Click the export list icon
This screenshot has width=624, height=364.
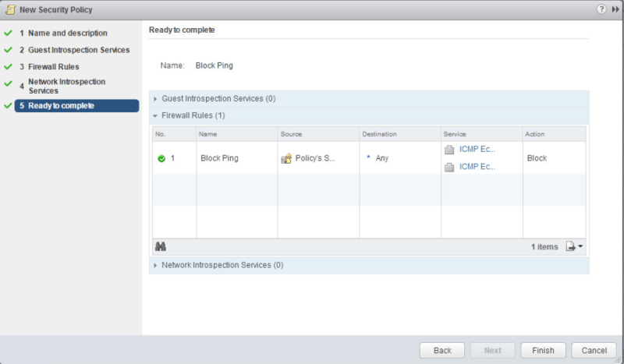[x=573, y=246]
